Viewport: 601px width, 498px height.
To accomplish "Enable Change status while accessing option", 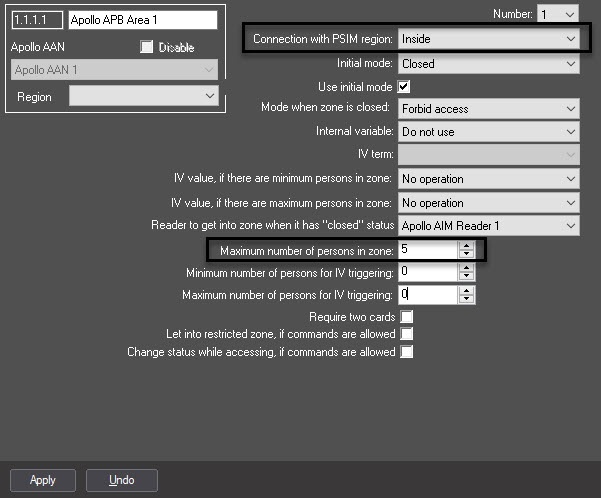I will (x=407, y=352).
